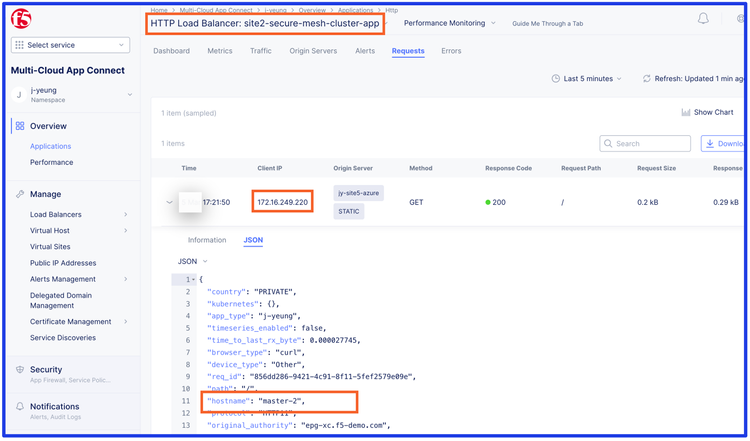Viewport: 750px width, 441px height.
Task: Open the Errors tab
Action: [x=451, y=51]
